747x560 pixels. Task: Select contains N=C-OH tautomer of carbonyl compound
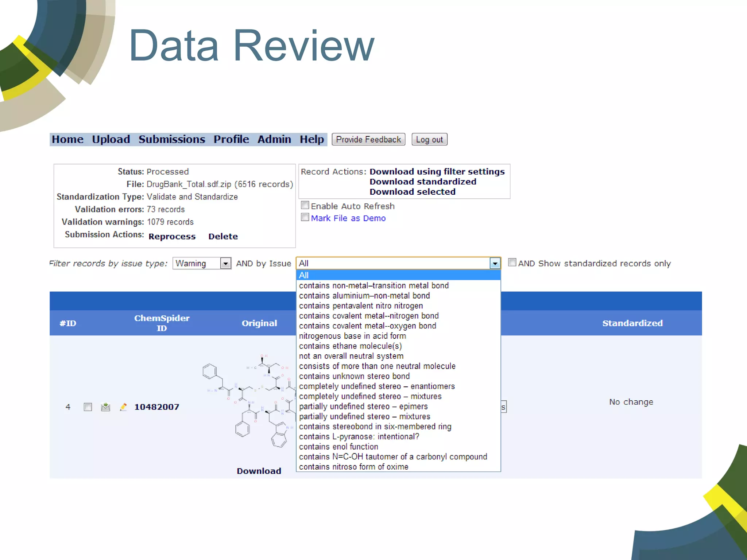coord(398,457)
